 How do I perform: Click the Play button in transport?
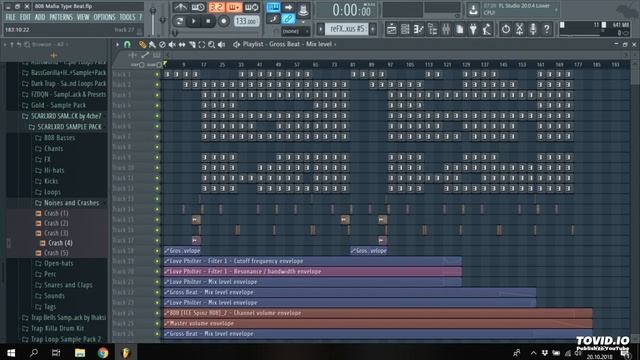tap(194, 21)
